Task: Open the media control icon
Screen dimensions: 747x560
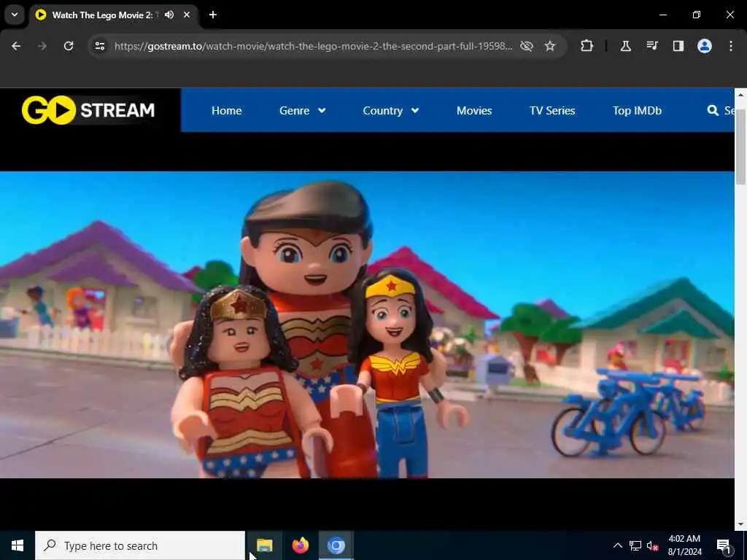Action: (652, 46)
